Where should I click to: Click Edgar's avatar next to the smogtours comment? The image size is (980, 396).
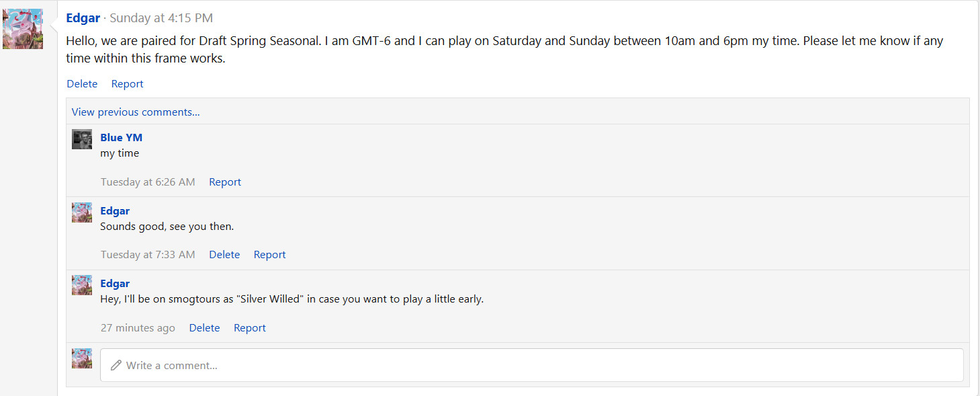[82, 285]
